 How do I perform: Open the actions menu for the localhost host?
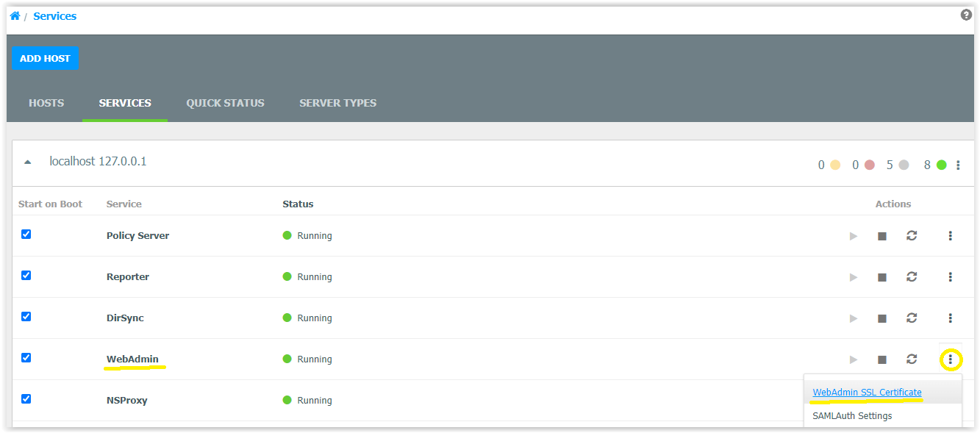pos(958,164)
